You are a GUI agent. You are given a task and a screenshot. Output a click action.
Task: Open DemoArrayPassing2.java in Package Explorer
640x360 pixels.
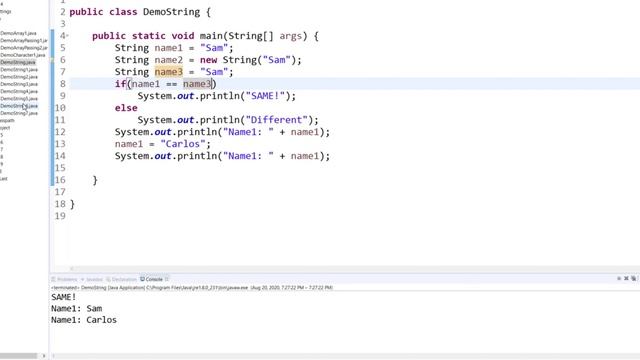(24, 48)
